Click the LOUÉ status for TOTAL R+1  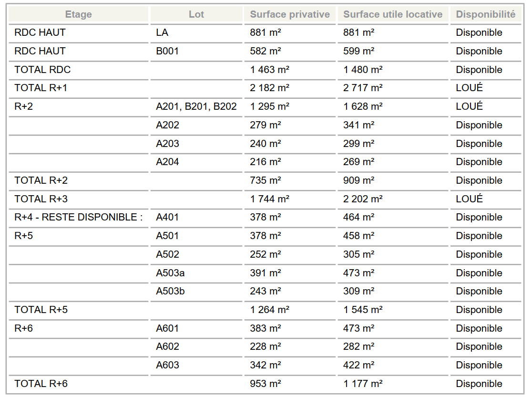point(469,88)
